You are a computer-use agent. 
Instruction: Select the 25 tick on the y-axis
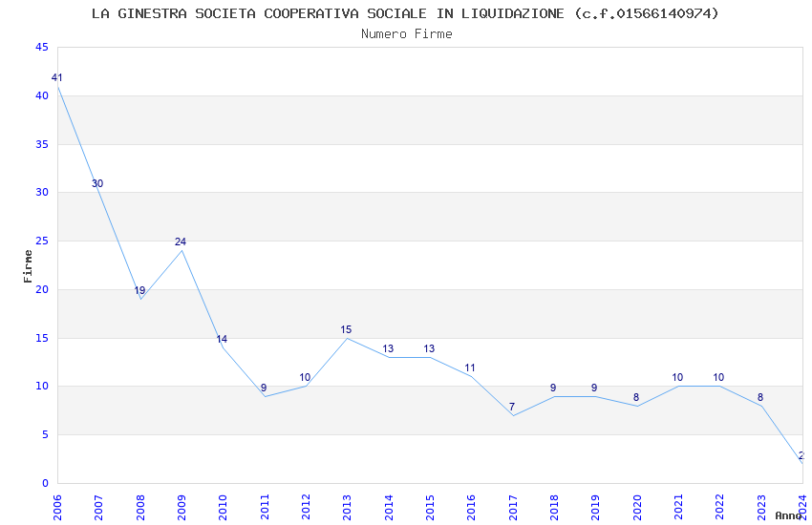coord(41,241)
